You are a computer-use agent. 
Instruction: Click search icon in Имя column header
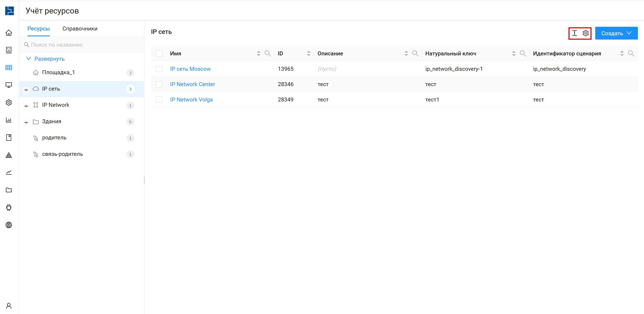268,54
